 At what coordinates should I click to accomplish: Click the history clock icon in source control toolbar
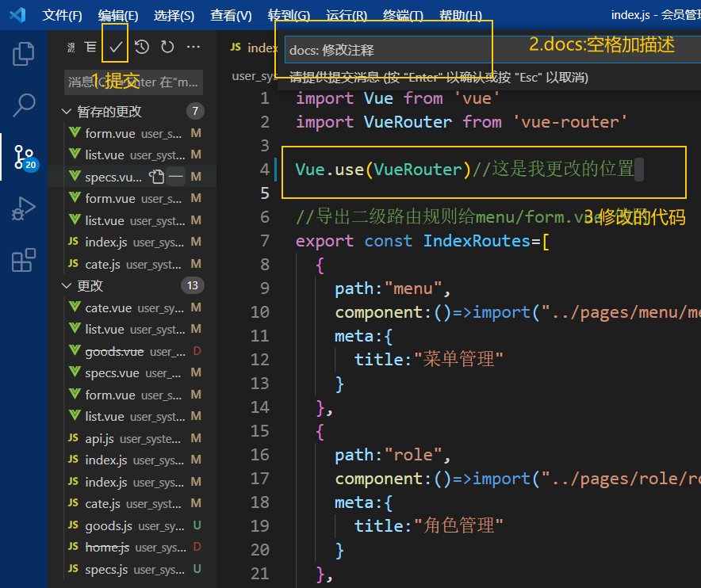click(x=142, y=47)
